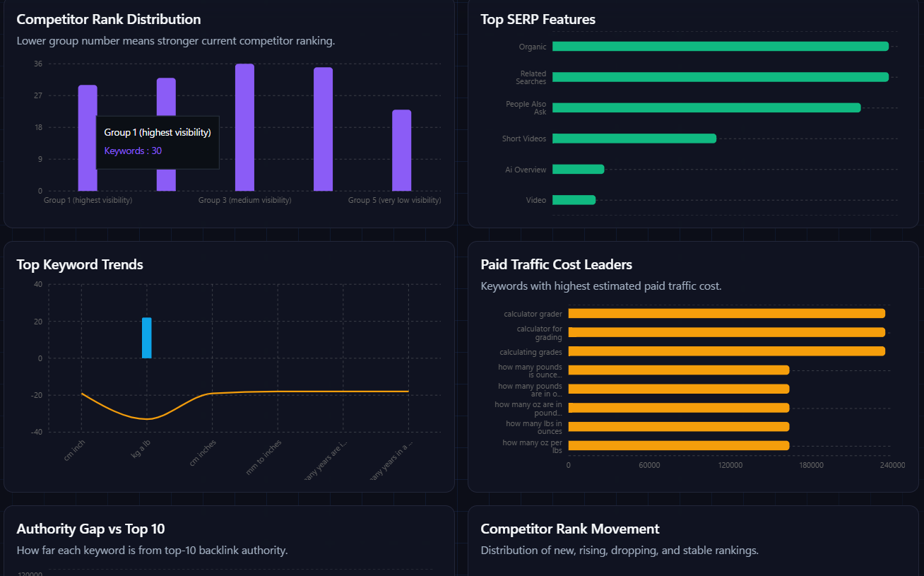The width and height of the screenshot is (924, 576).
Task: Click the Group 3 bar in Competitor Rank Distribution
Action: [244, 127]
